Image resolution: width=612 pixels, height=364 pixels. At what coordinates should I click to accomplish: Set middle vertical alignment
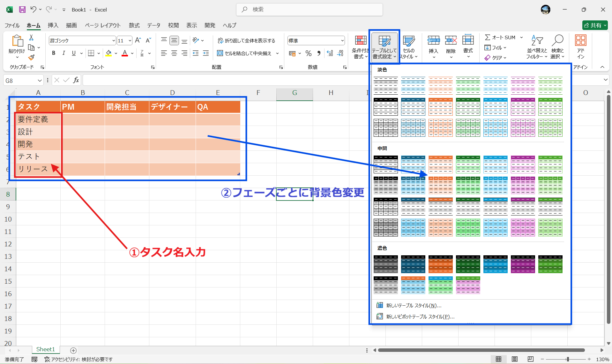tap(174, 40)
